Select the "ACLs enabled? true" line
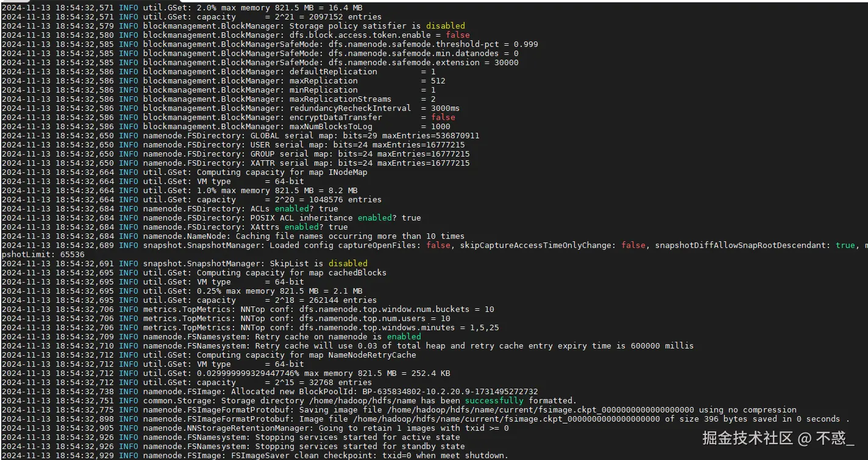Screen dimensions: 868x460 pos(169,209)
